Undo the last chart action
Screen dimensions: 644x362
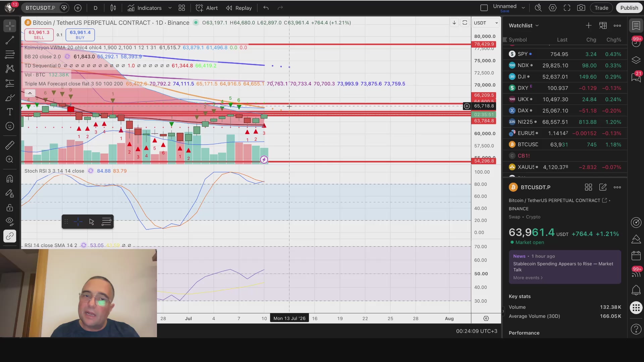pyautogui.click(x=266, y=8)
